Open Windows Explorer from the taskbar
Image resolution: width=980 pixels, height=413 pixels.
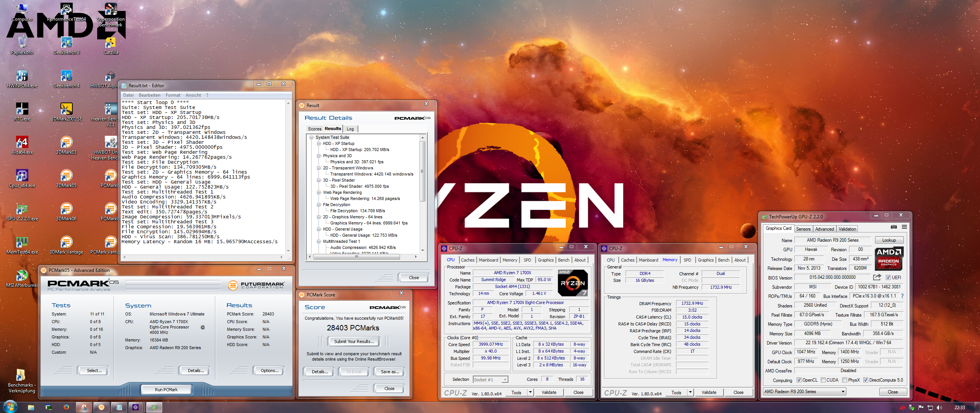click(31, 407)
